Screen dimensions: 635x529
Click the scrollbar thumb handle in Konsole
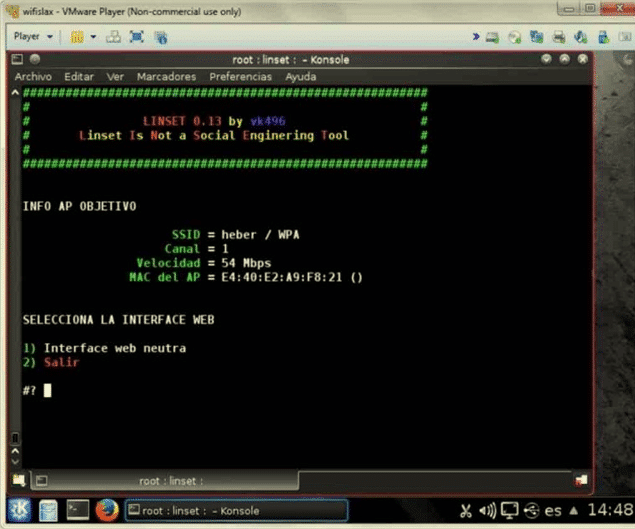pyautogui.click(x=15, y=438)
